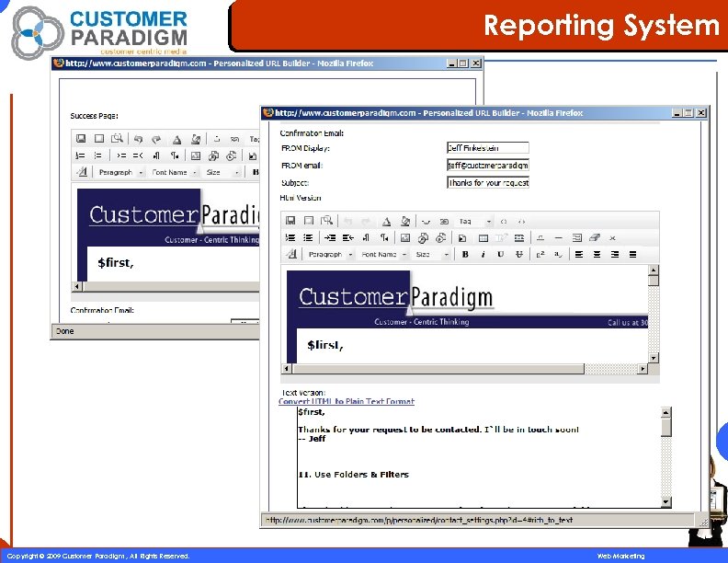
Task: Toggle Italic in the front editor toolbar
Action: pyautogui.click(x=483, y=254)
